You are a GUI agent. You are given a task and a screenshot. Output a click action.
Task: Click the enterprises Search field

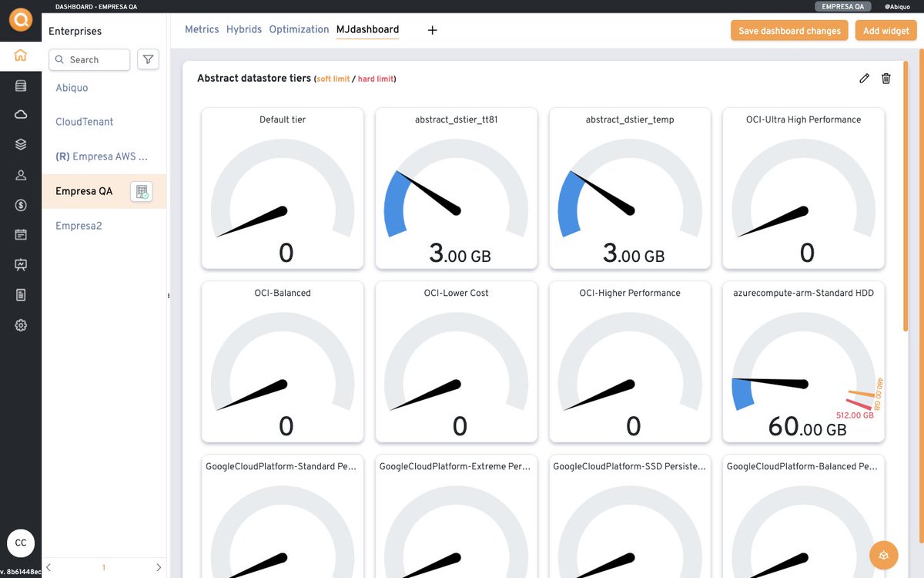click(89, 59)
